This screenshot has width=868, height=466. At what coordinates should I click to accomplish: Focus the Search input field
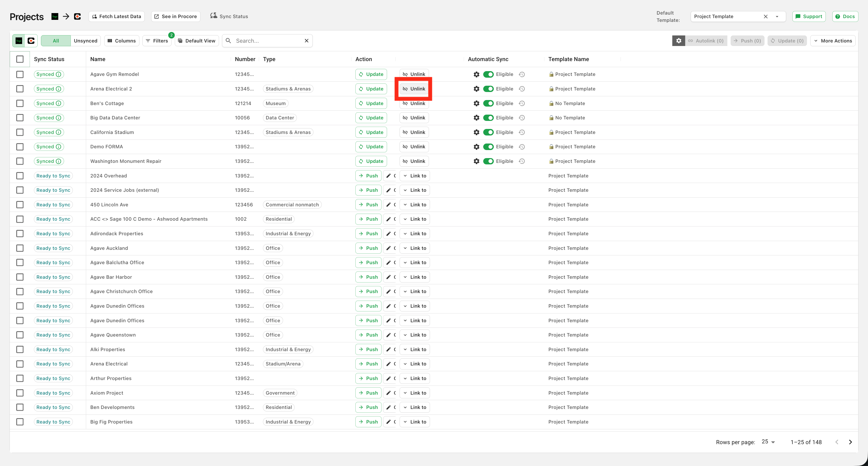coord(268,40)
